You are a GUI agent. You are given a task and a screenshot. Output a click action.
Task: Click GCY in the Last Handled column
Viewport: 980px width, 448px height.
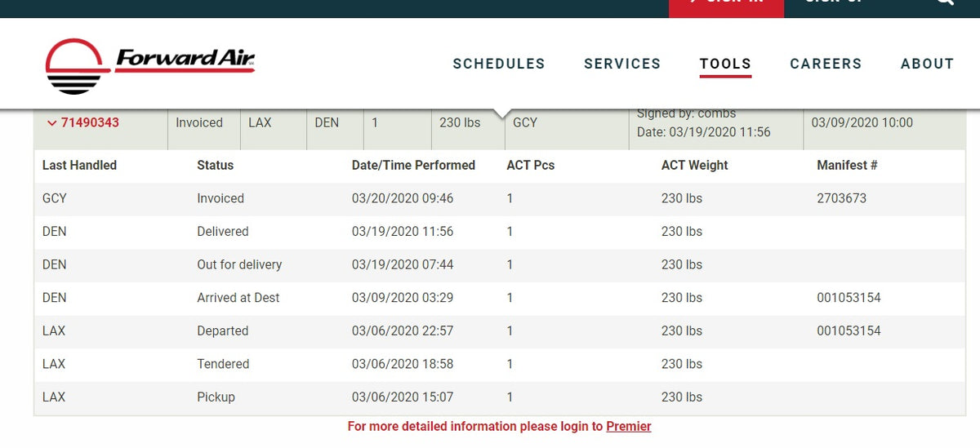pos(55,198)
